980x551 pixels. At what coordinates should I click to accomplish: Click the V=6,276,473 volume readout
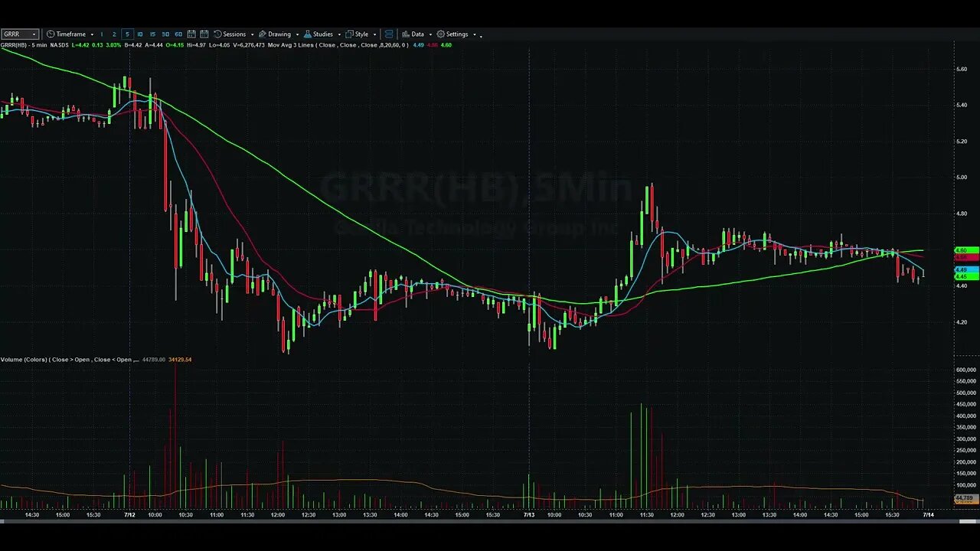249,45
